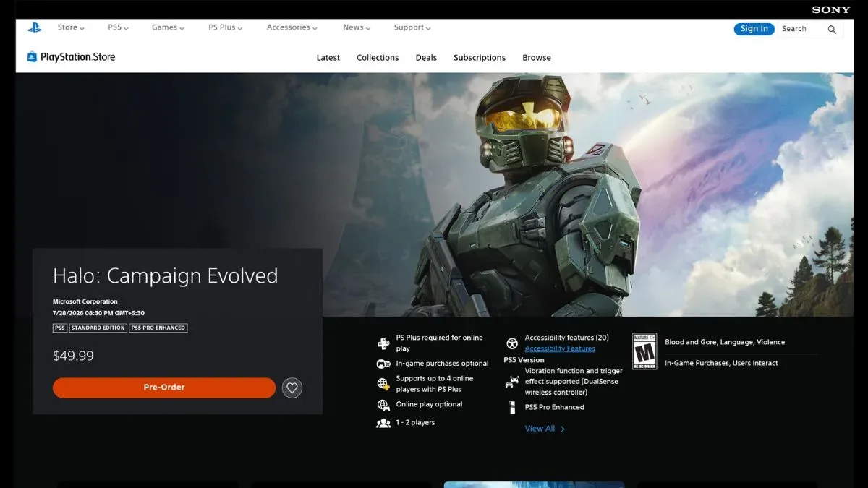Click the PS5 Pro Enhanced console icon
Screen dimensions: 868x488
coord(512,407)
